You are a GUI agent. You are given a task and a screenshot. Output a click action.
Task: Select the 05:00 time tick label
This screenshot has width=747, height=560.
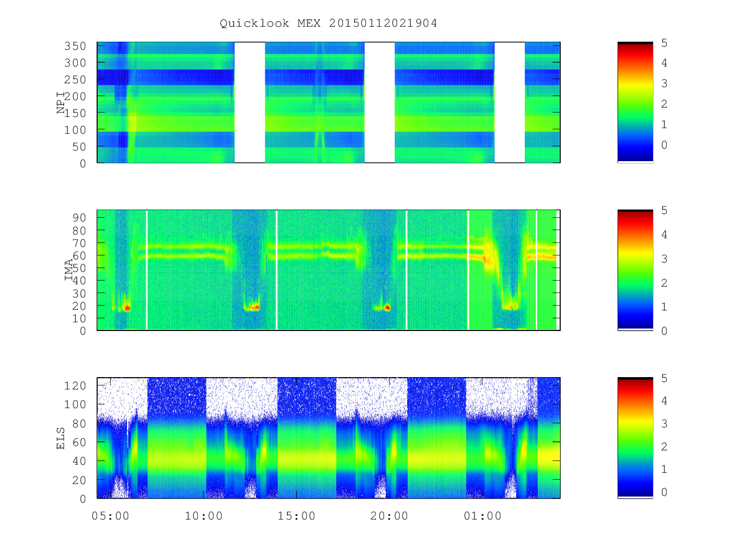pyautogui.click(x=110, y=516)
